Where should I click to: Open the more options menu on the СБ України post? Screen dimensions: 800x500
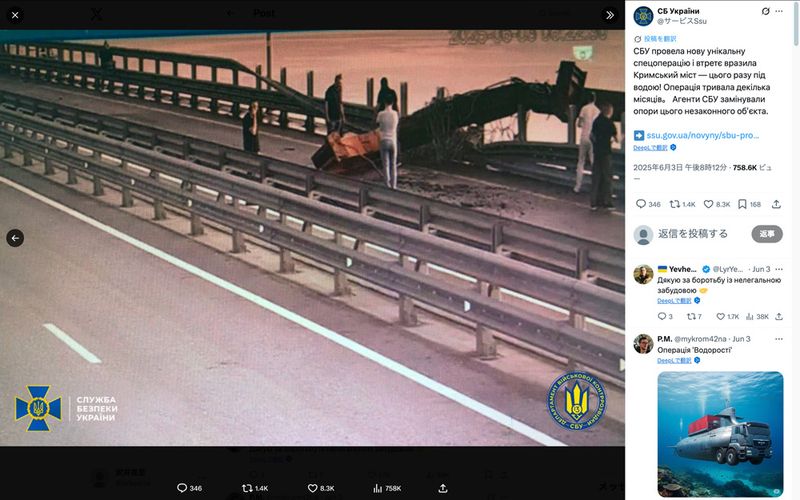(779, 11)
